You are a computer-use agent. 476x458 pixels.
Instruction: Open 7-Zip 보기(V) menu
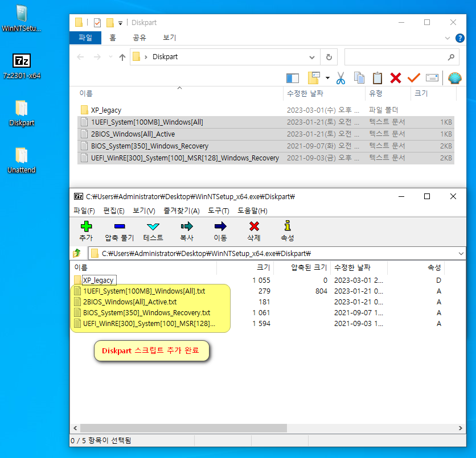click(x=144, y=211)
